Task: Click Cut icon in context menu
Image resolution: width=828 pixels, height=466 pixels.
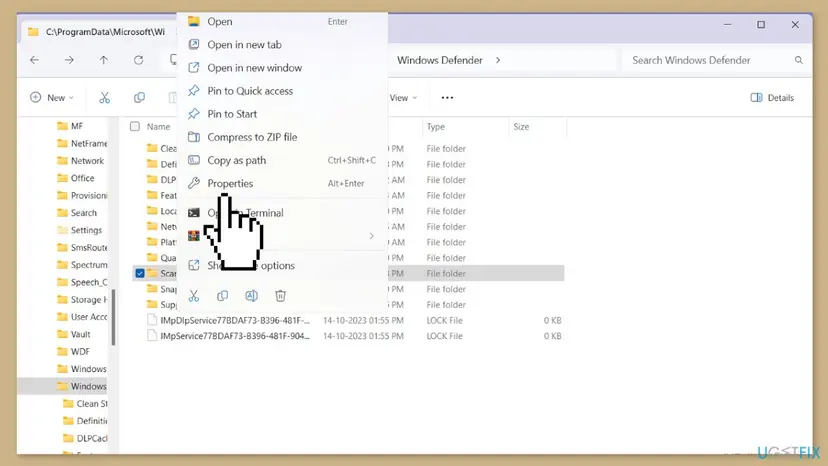Action: 194,296
